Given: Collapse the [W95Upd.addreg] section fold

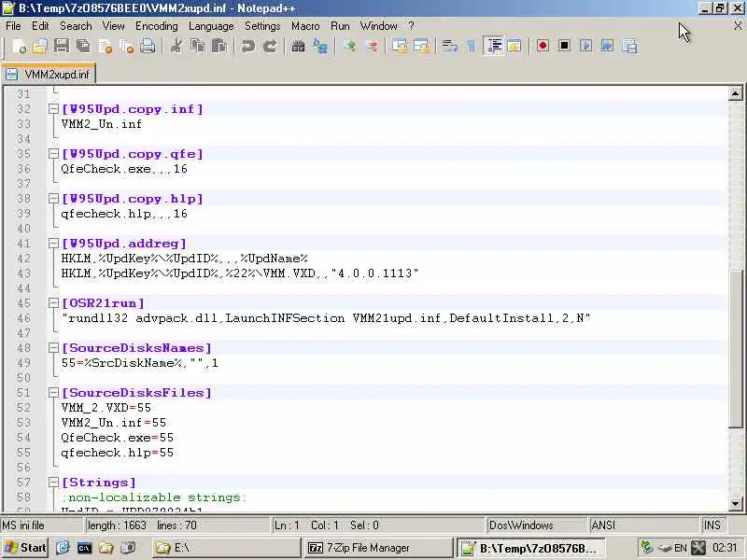Looking at the screenshot, I should pyautogui.click(x=53, y=244).
